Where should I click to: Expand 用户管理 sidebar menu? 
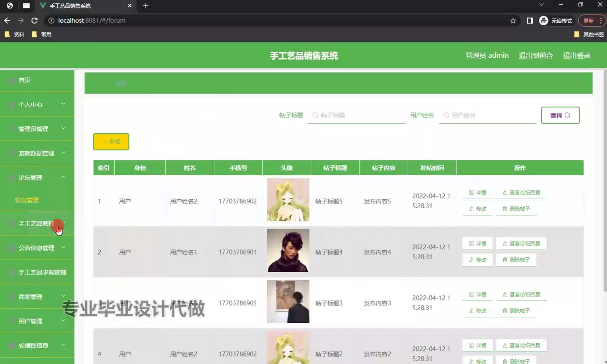(x=37, y=321)
